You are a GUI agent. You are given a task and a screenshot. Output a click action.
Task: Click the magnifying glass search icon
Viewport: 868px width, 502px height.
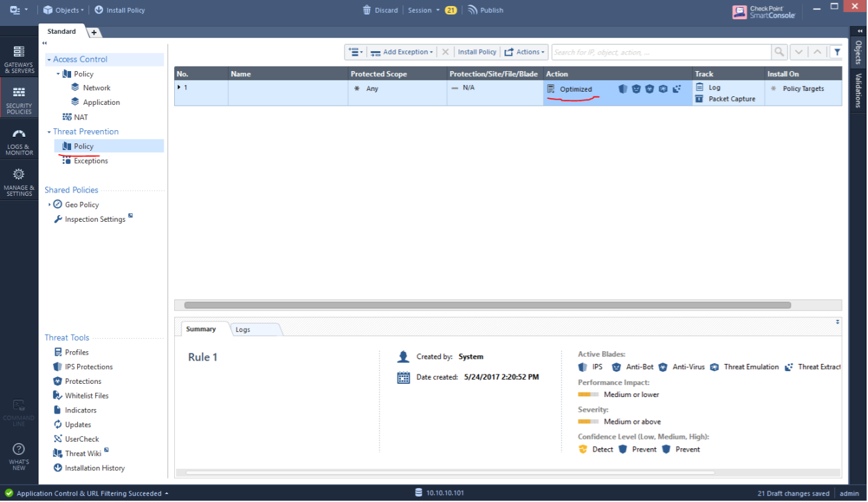coord(780,52)
